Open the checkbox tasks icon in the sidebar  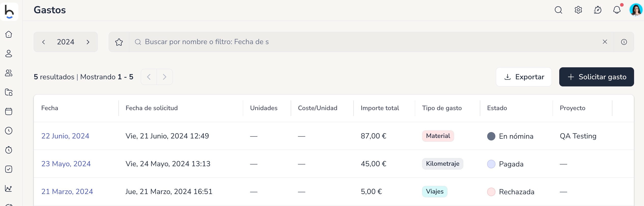coord(9,169)
